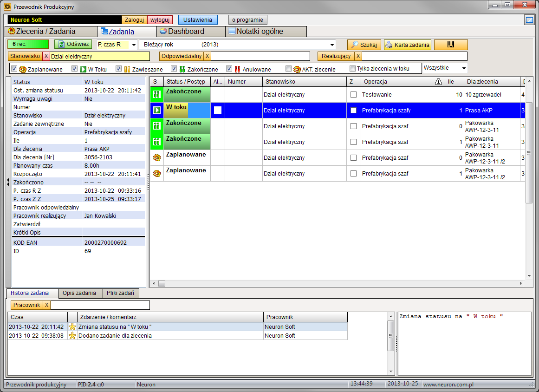Click the X to clear Realizujący filter
The width and height of the screenshot is (539, 392).
pyautogui.click(x=358, y=56)
